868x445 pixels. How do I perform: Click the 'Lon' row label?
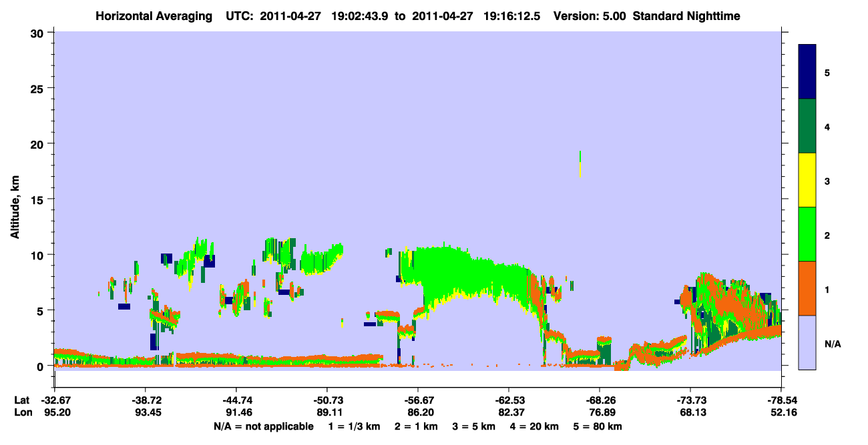[x=23, y=413]
